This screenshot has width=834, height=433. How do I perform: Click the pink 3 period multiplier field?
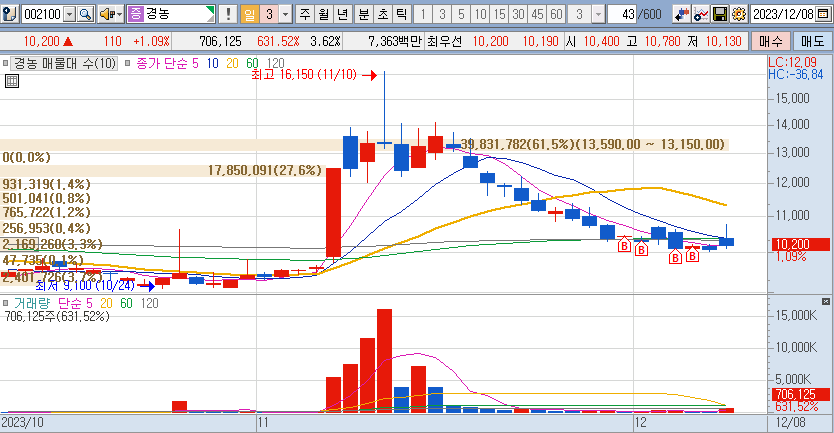[269, 14]
